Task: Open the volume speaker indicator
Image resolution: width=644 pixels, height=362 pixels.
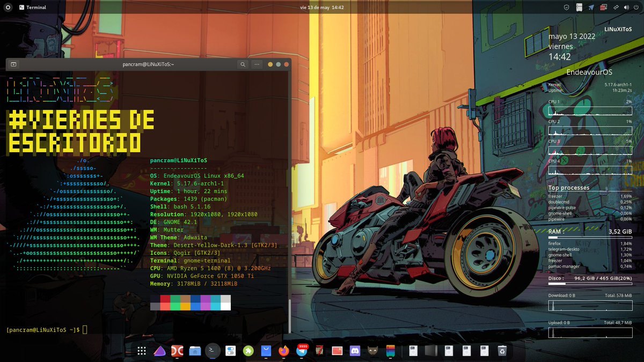Action: (x=626, y=8)
